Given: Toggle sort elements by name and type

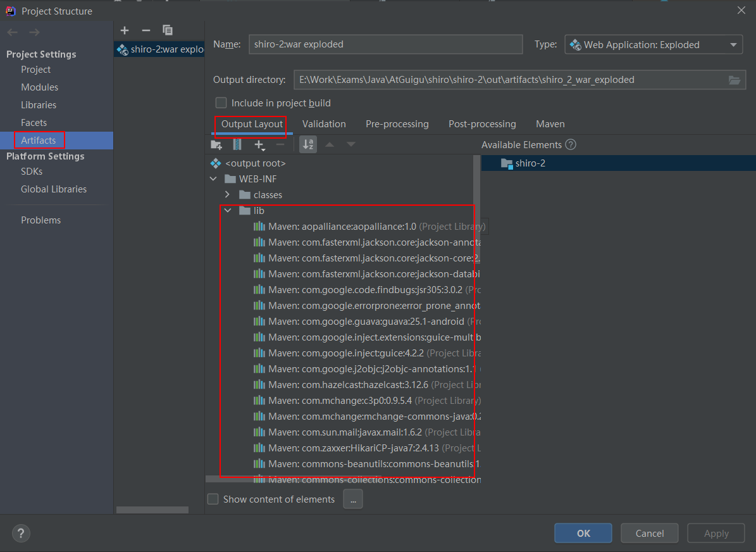Looking at the screenshot, I should (x=308, y=144).
